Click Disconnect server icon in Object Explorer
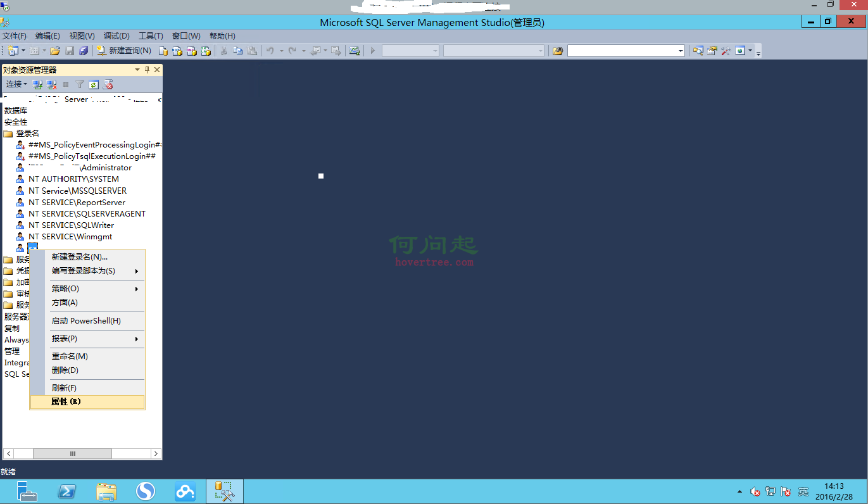This screenshot has width=868, height=504. point(52,84)
